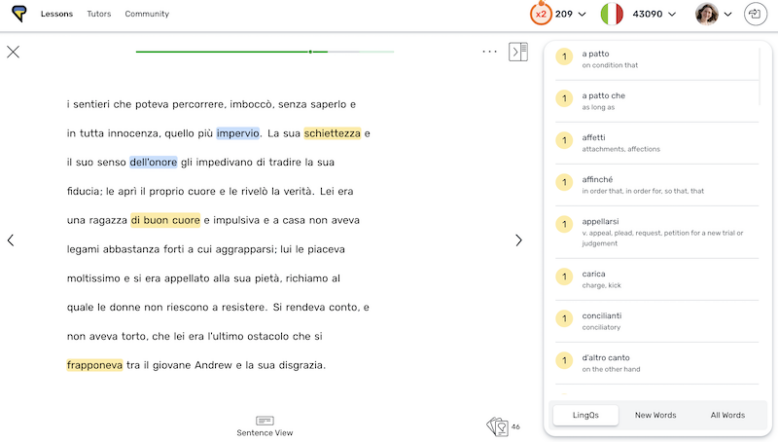This screenshot has width=778, height=442.
Task: Open the three-dots lesson options menu
Action: pyautogui.click(x=489, y=52)
